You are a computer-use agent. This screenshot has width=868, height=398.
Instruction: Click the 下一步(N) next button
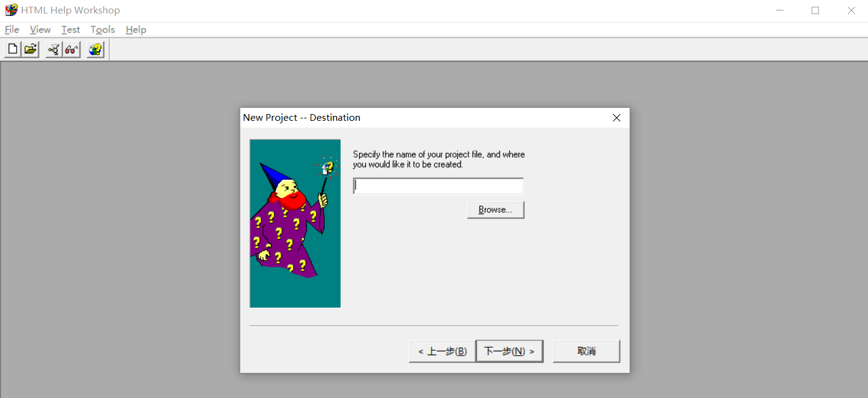tap(509, 351)
